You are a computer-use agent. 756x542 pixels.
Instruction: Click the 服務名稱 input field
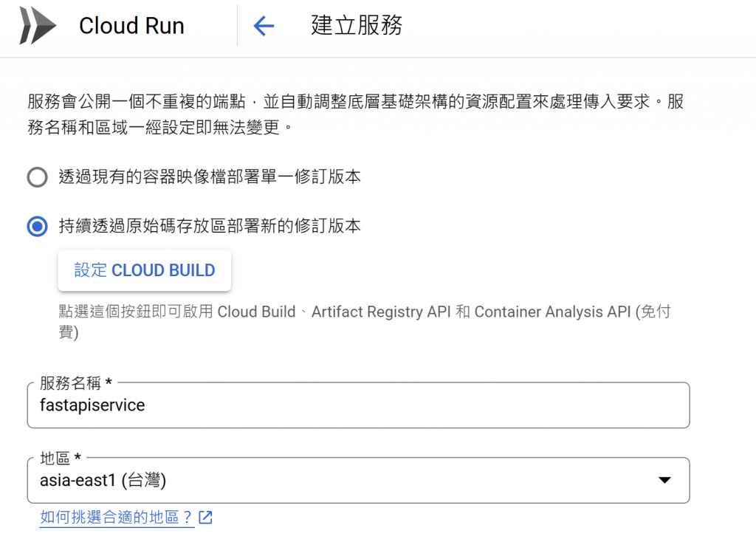click(x=358, y=405)
